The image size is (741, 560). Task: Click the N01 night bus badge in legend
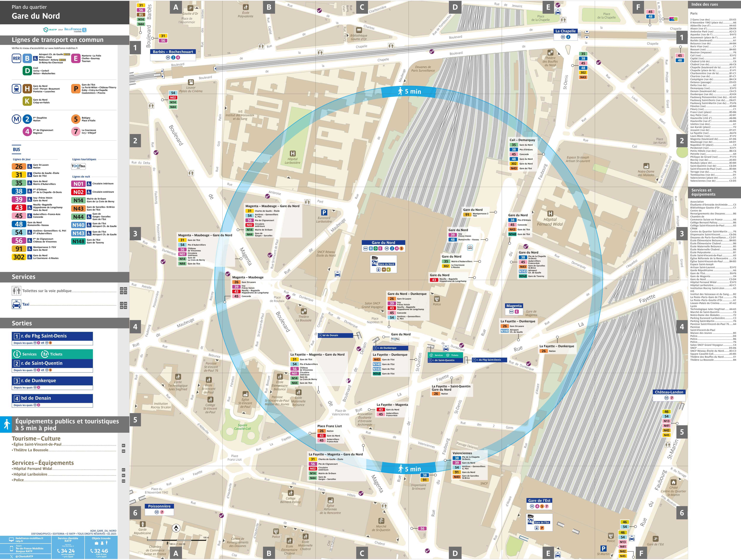(x=78, y=184)
